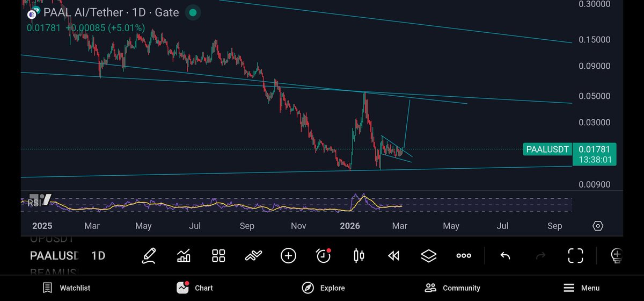Open PAALUSDT symbol in bottom list

point(55,256)
